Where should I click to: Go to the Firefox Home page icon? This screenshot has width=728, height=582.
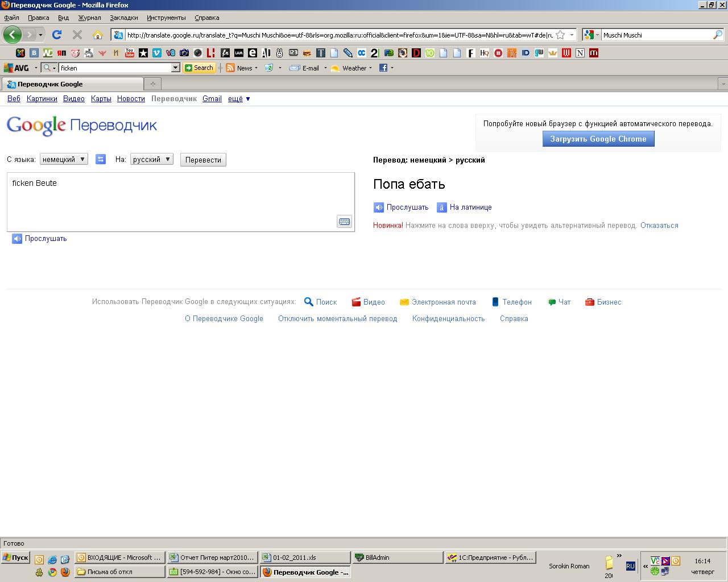point(98,35)
